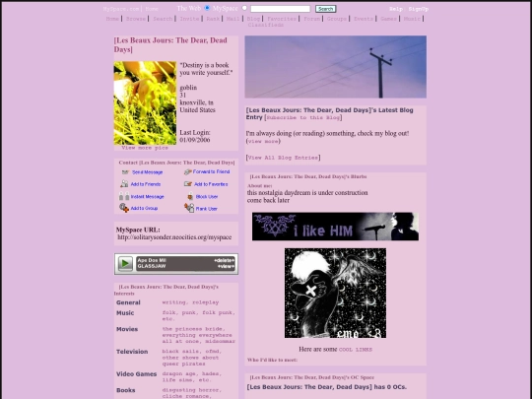Click the Add to Friends person icon
Viewport: 532px width, 399px height.
124,184
